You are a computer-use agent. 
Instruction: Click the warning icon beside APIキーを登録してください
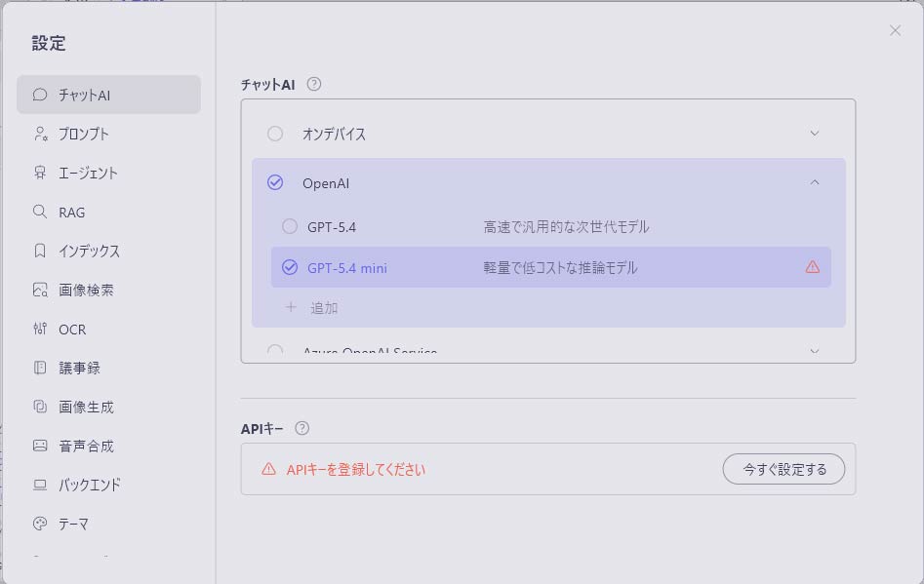[268, 469]
